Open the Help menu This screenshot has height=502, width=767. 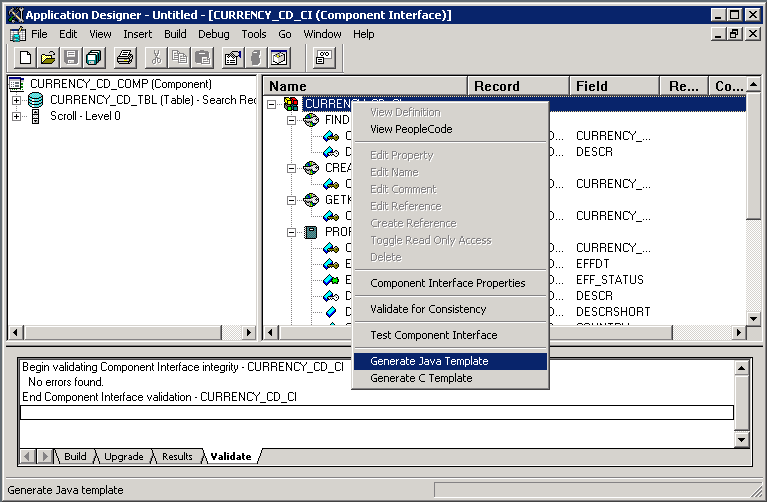pyautogui.click(x=363, y=34)
